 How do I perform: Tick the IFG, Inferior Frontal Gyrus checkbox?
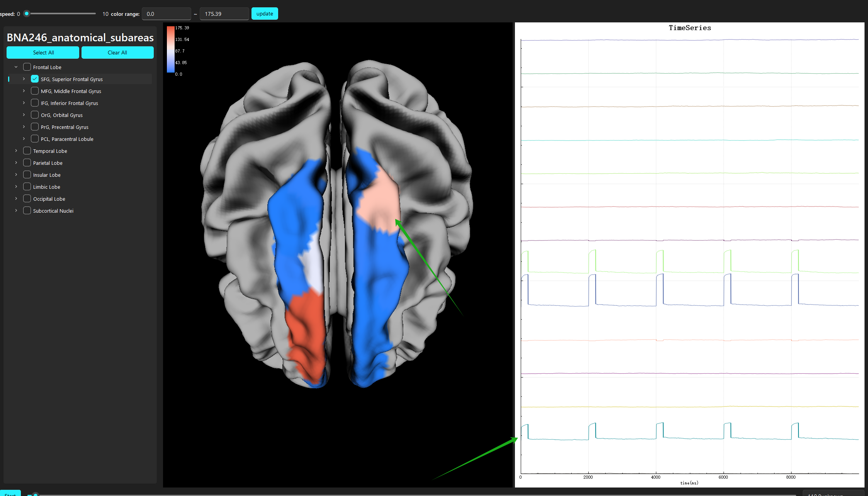[35, 103]
